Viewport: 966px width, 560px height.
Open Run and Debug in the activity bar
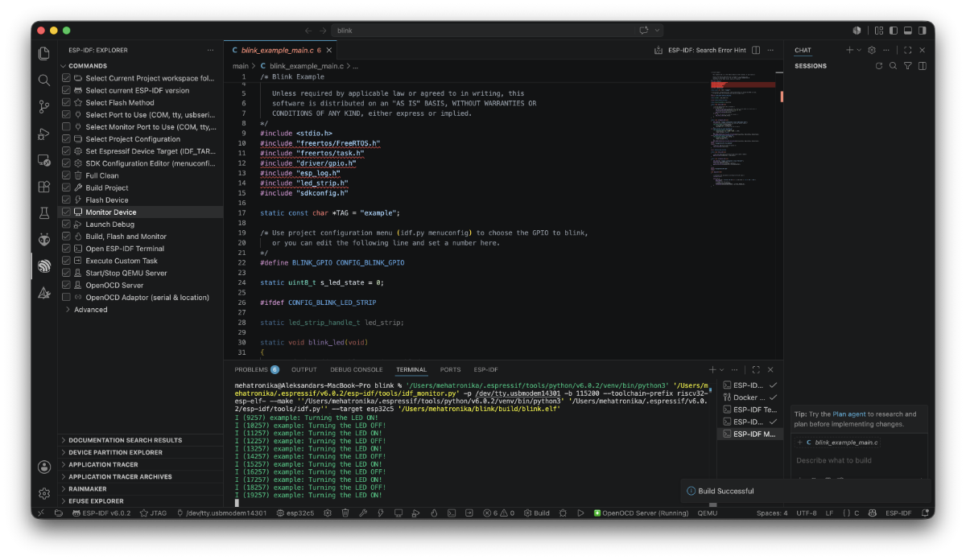[x=44, y=133]
